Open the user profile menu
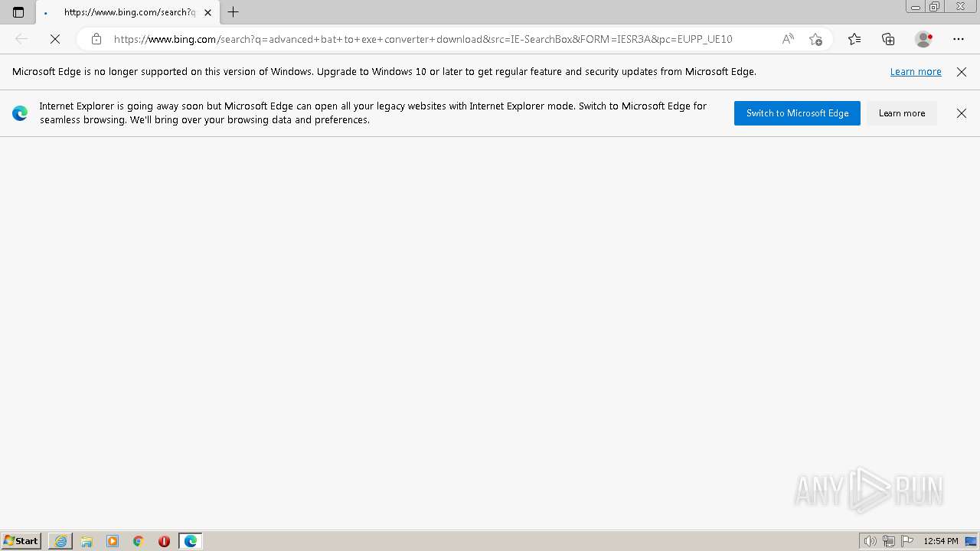This screenshot has height=551, width=980. (x=923, y=39)
